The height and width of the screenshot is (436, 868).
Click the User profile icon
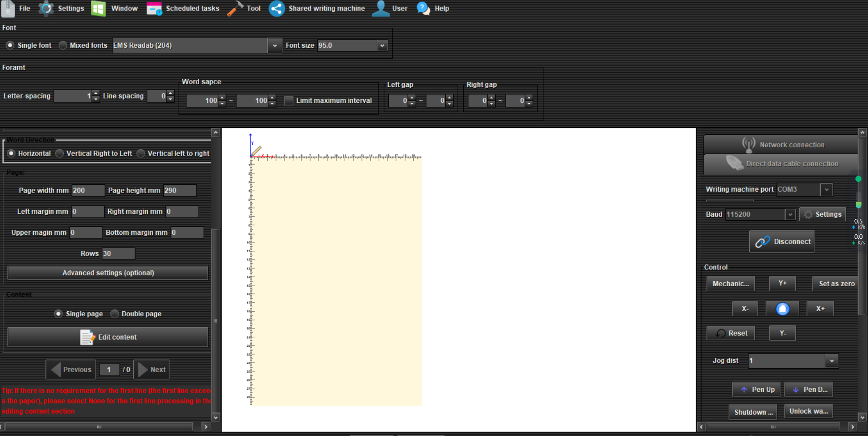pos(381,9)
